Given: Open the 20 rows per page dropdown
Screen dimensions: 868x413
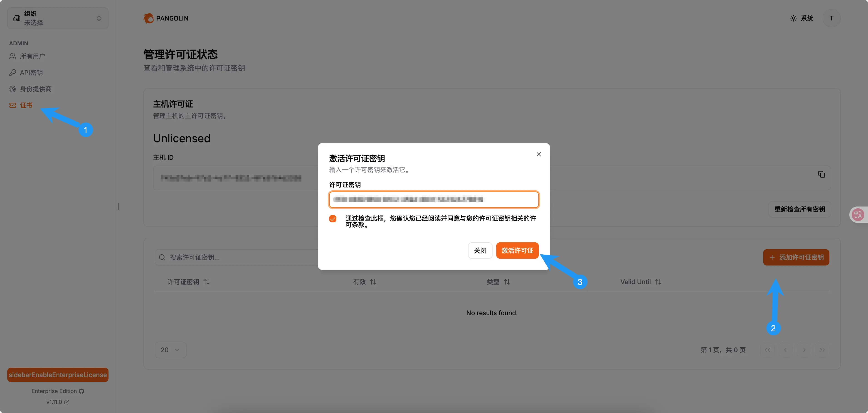Looking at the screenshot, I should click(x=170, y=350).
